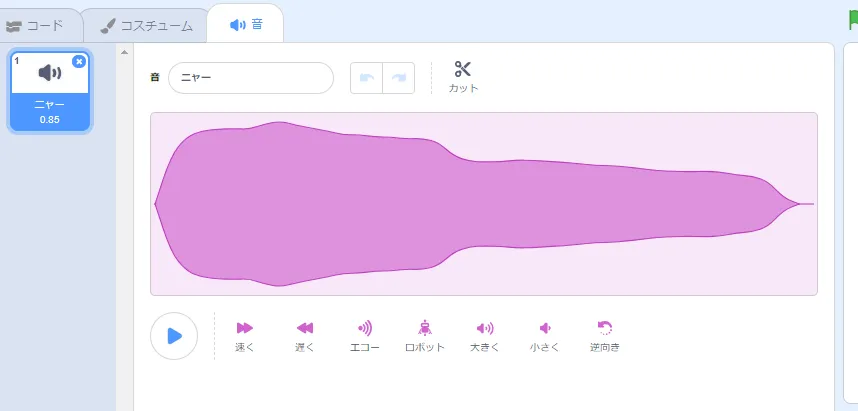Click the scroll-up arrow of sound list
Image resolution: width=858 pixels, height=411 pixels.
click(x=124, y=53)
